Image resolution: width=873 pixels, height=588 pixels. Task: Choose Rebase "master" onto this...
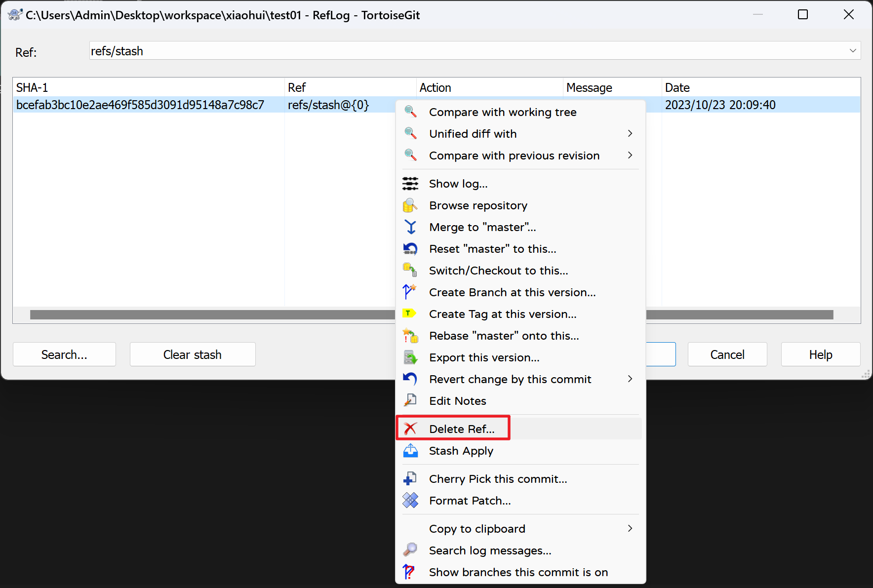[x=521, y=336]
